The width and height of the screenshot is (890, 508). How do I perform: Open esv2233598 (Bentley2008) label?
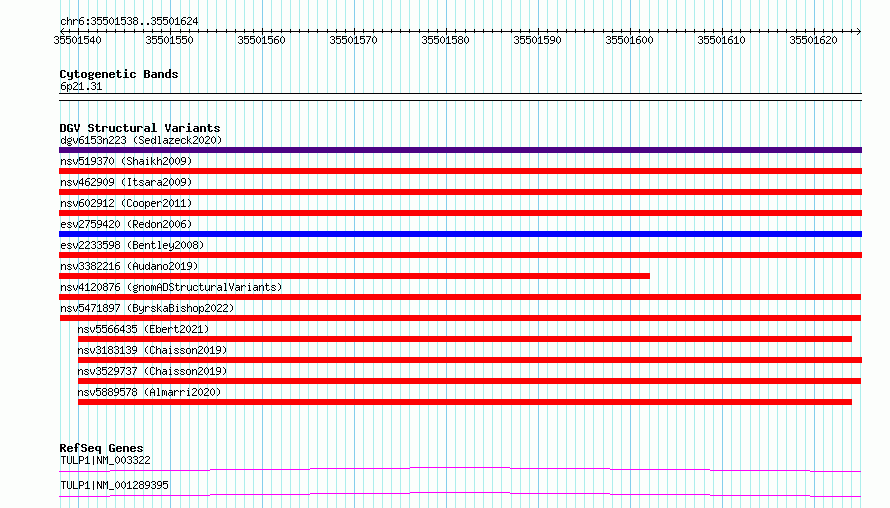coord(132,245)
